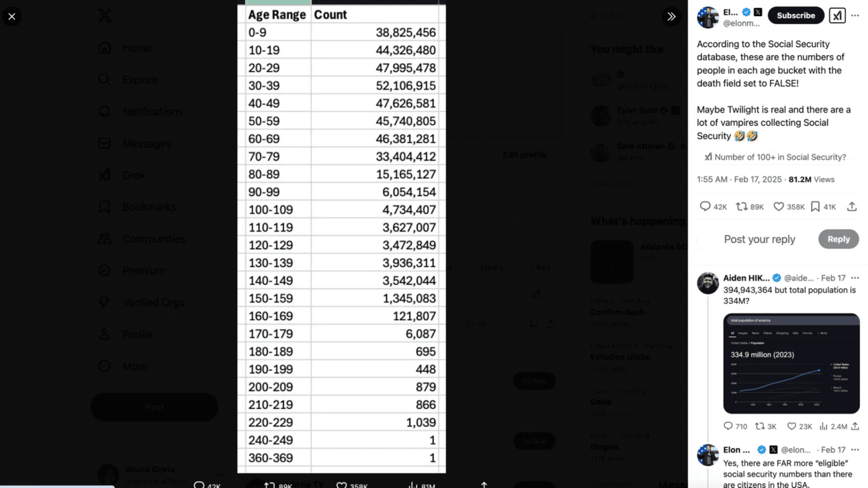Click the Subscribe button on Elon's post

(x=796, y=15)
